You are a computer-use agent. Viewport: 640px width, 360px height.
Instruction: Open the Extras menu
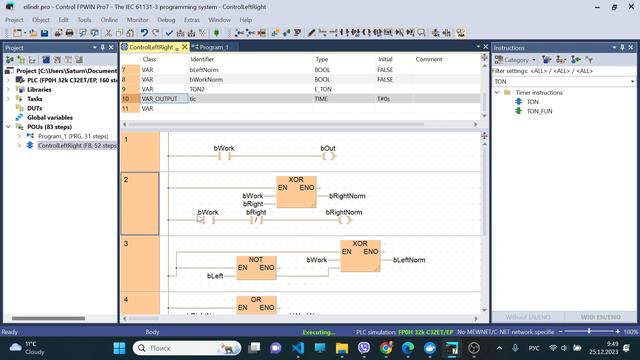pos(191,20)
